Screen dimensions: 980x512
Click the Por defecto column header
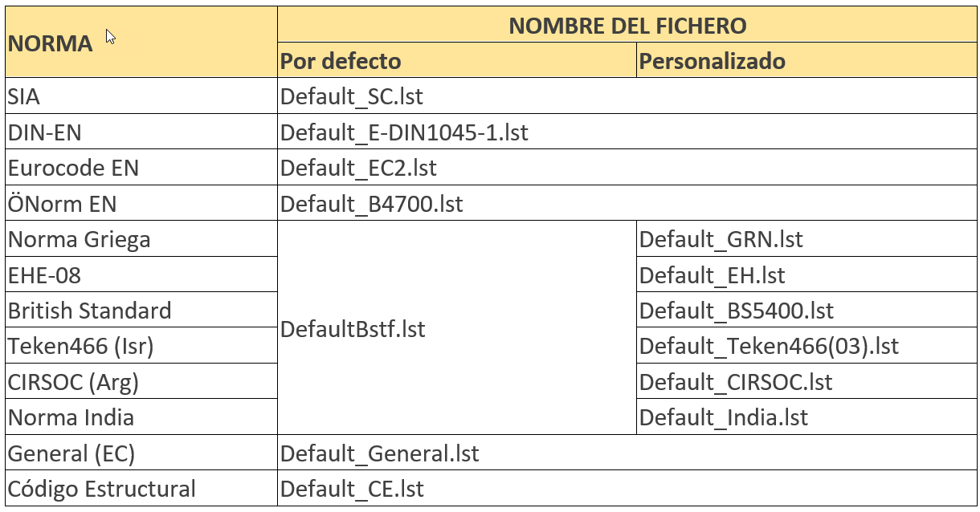tap(341, 61)
